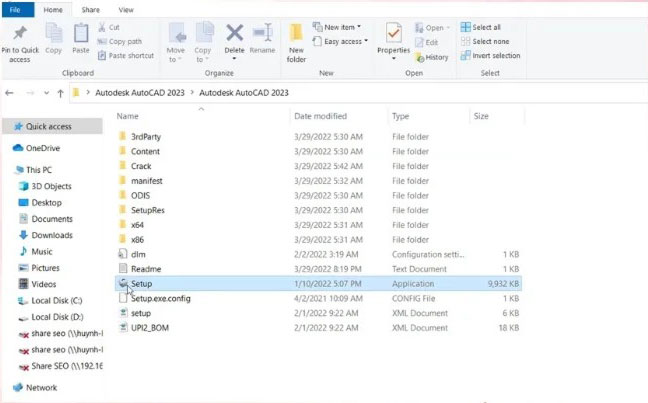Click the Cut scissors icon

click(x=102, y=27)
